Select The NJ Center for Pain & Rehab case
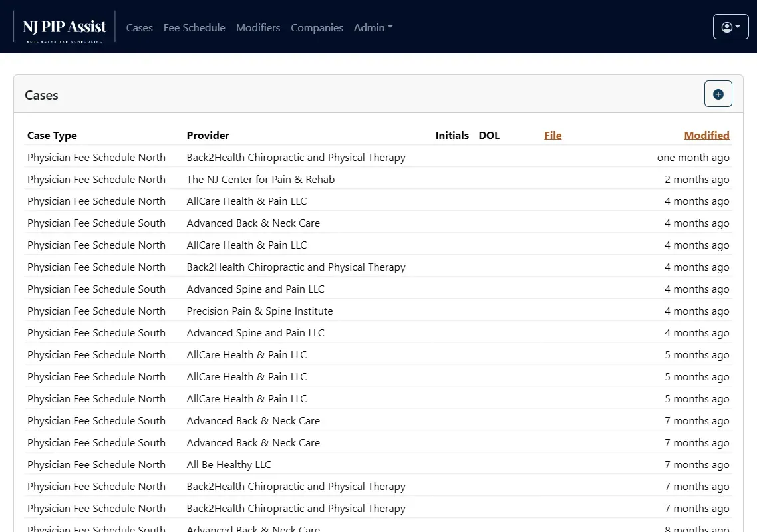 [261, 179]
